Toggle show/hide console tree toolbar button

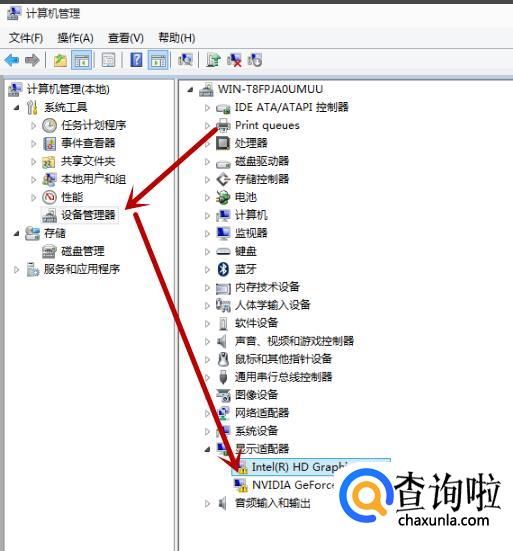[x=81, y=60]
